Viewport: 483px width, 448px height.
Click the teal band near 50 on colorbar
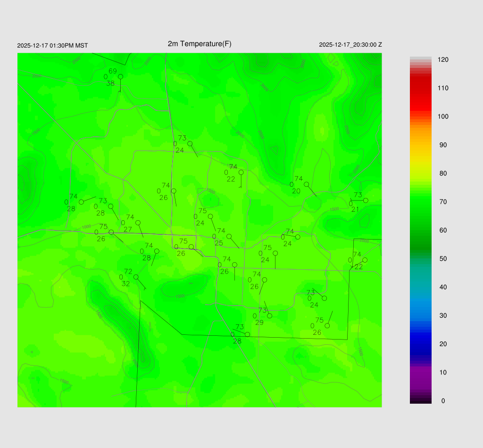click(420, 259)
